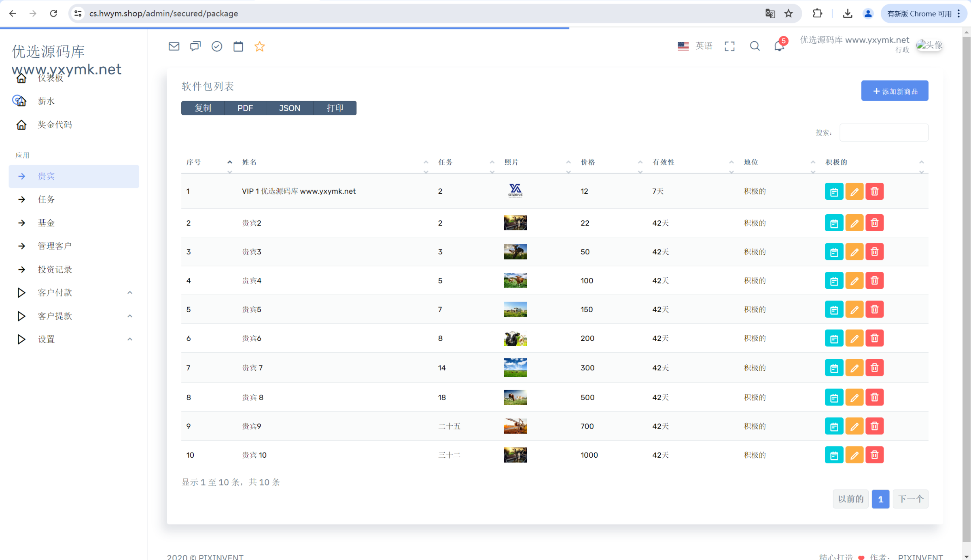Click the 添加新商品 button
The width and height of the screenshot is (971, 560).
pyautogui.click(x=895, y=91)
